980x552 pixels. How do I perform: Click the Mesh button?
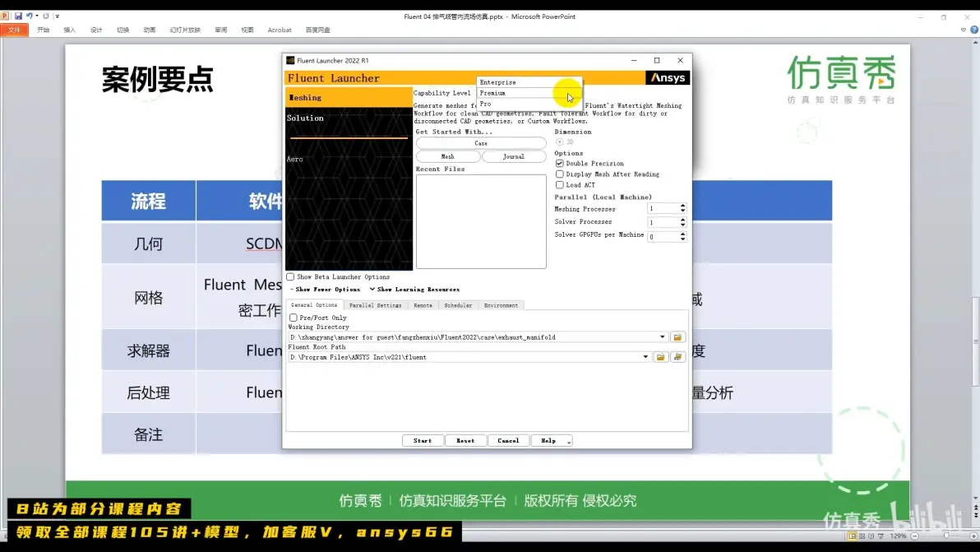[447, 156]
